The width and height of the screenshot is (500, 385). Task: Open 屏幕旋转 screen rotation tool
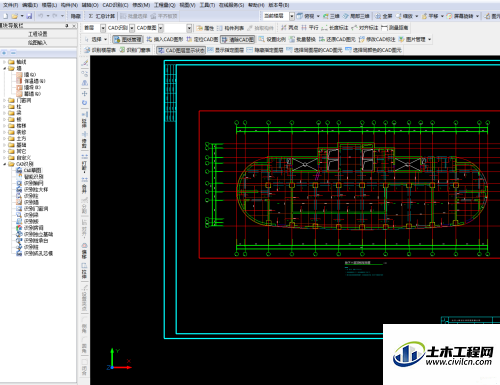tap(460, 16)
